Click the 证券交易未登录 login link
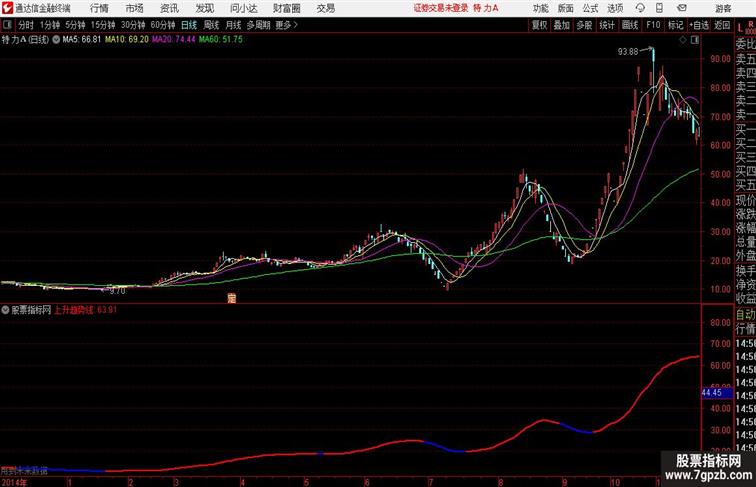 pos(441,8)
